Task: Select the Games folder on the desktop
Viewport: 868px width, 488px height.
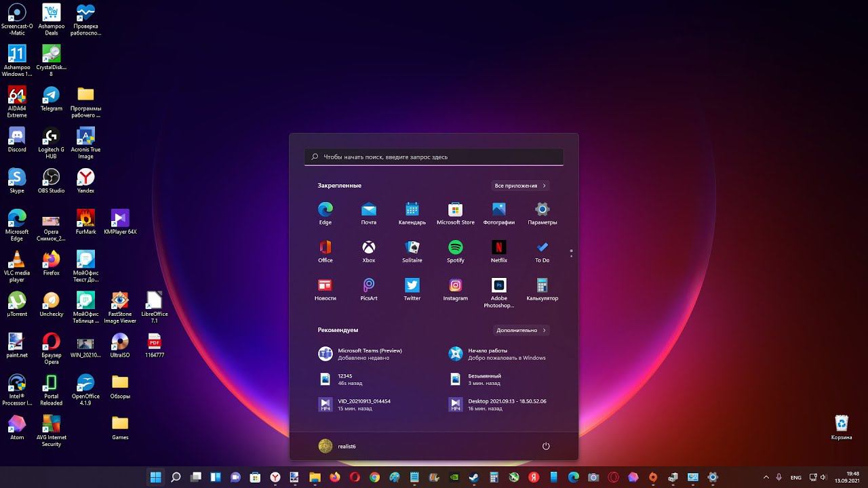Action: coord(120,427)
